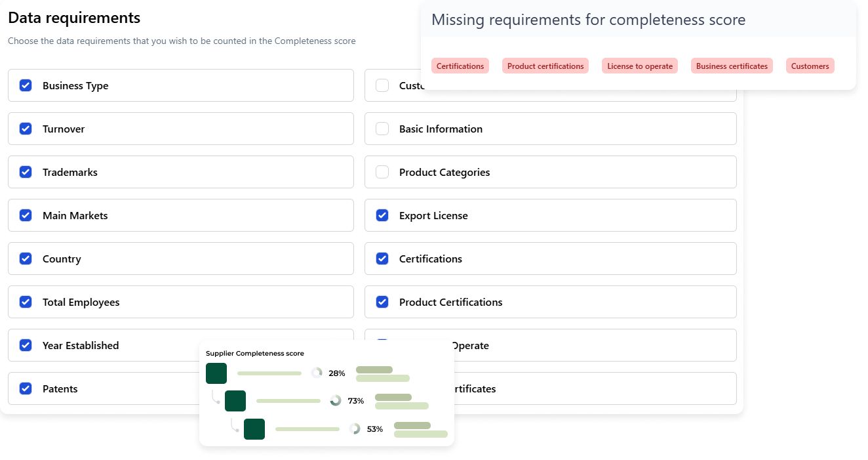Select the green supplier square in the 28% row

(216, 373)
